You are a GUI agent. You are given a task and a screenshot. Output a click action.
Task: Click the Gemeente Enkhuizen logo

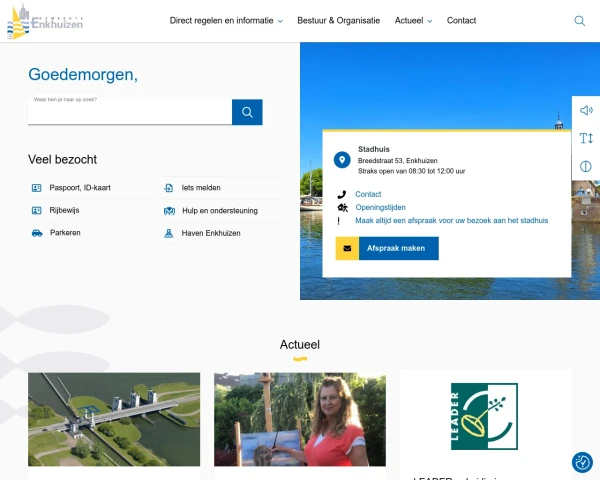point(44,21)
